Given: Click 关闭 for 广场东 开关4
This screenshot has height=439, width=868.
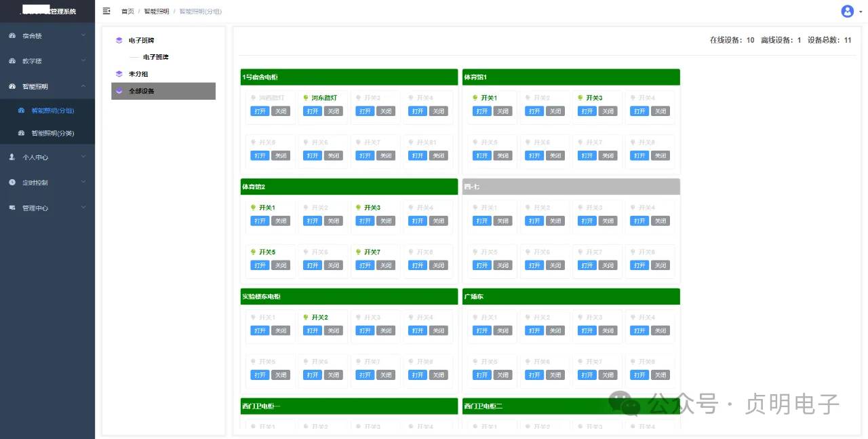Looking at the screenshot, I should 660,330.
